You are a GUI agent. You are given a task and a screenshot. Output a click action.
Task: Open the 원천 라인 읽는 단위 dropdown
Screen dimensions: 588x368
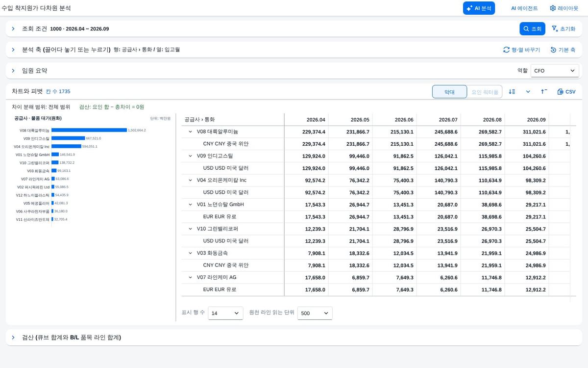pyautogui.click(x=315, y=313)
